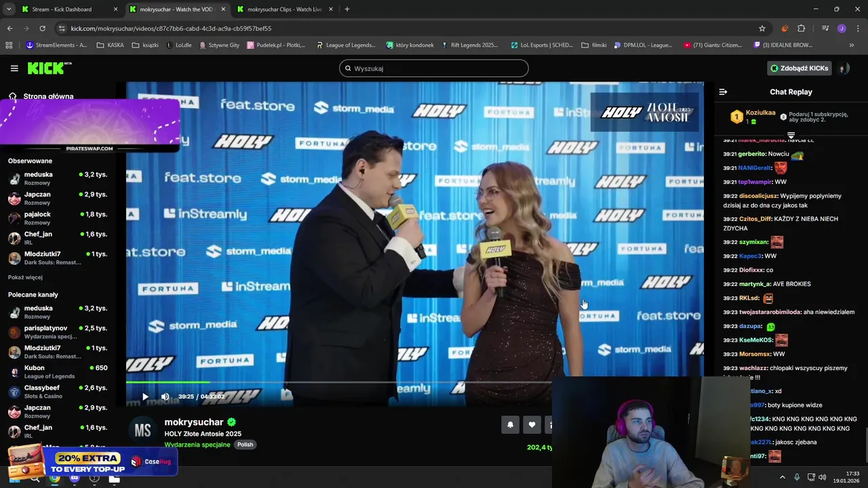Viewport: 868px width, 488px height.
Task: Go back with browser back arrow
Action: [x=9, y=28]
